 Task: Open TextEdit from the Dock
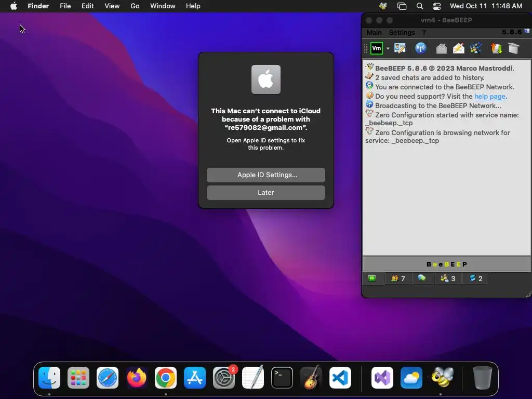pos(253,377)
